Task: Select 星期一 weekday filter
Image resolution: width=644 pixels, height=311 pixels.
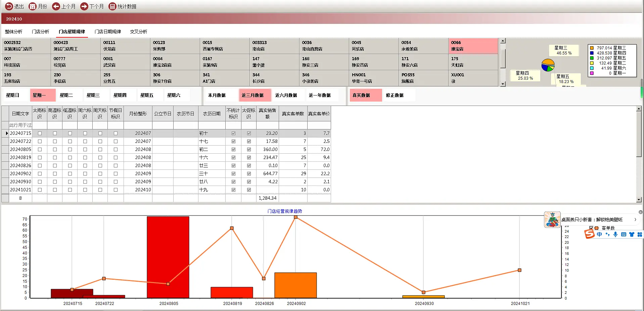Action: pos(43,95)
